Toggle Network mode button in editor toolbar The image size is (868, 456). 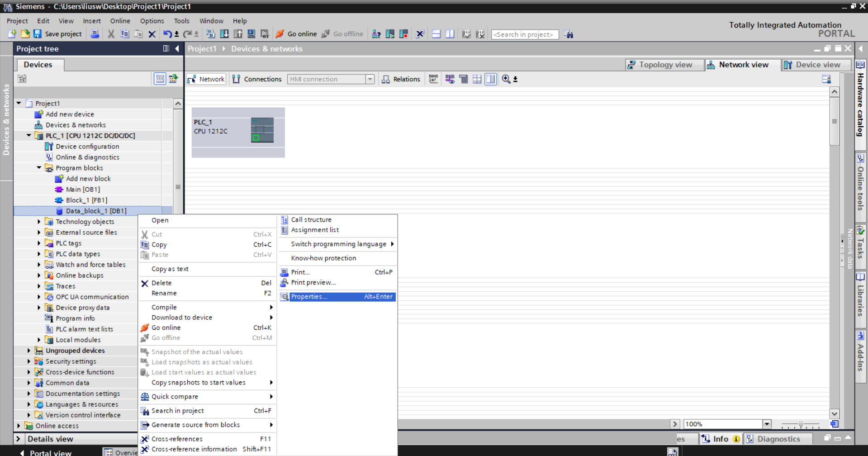(x=206, y=79)
